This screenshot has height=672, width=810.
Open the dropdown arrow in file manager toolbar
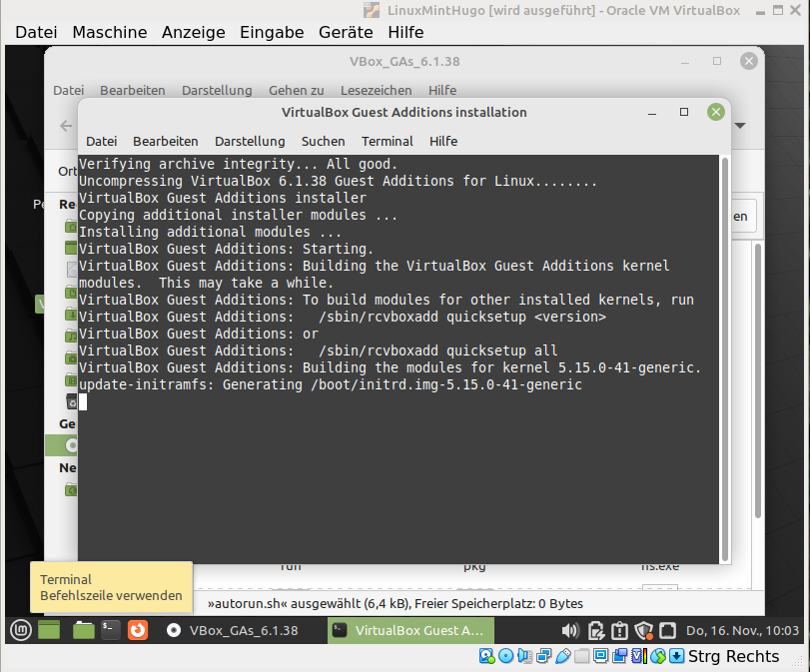(x=740, y=126)
